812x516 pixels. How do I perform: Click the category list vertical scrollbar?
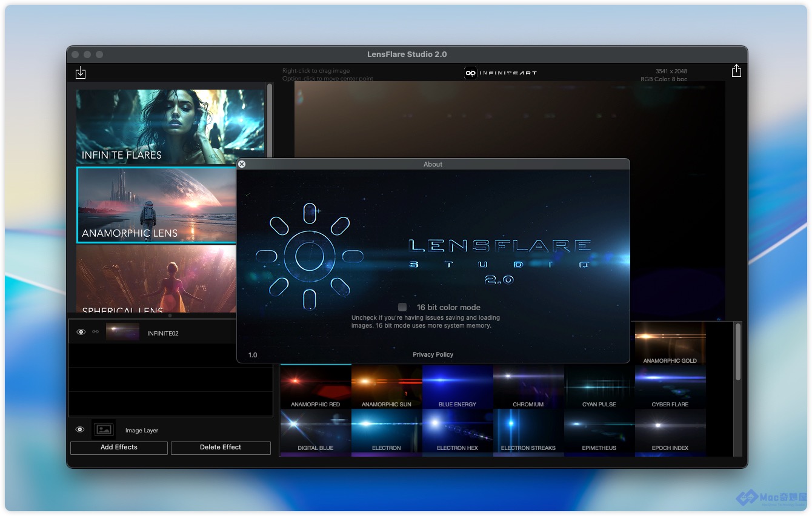point(270,121)
